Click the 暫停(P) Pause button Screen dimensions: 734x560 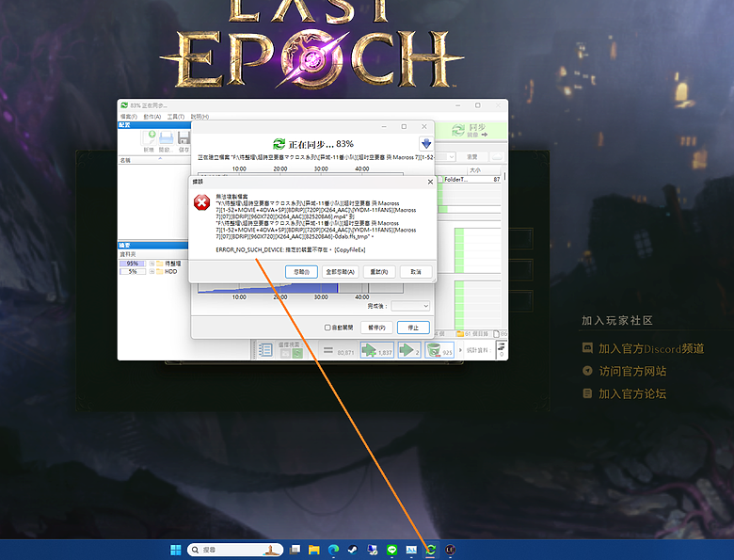point(376,328)
